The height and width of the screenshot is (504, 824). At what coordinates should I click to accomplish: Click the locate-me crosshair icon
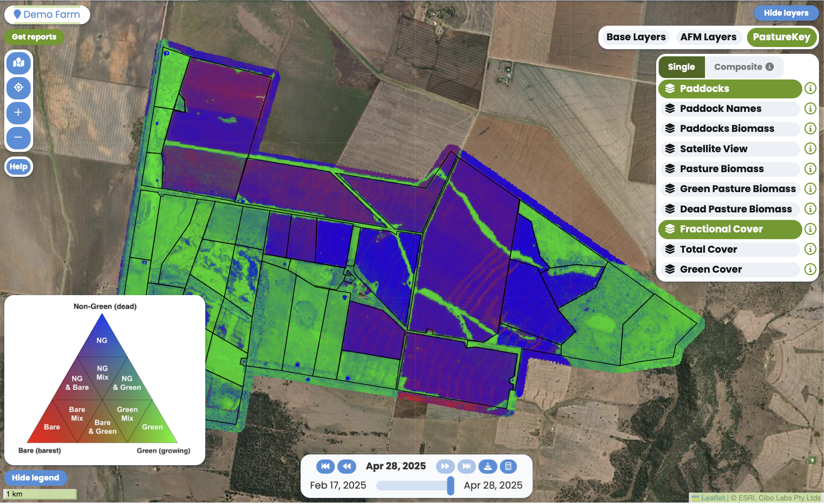coord(19,88)
